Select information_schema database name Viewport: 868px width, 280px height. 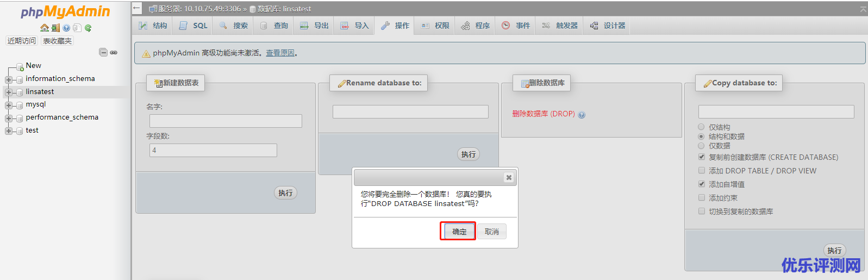(x=60, y=78)
